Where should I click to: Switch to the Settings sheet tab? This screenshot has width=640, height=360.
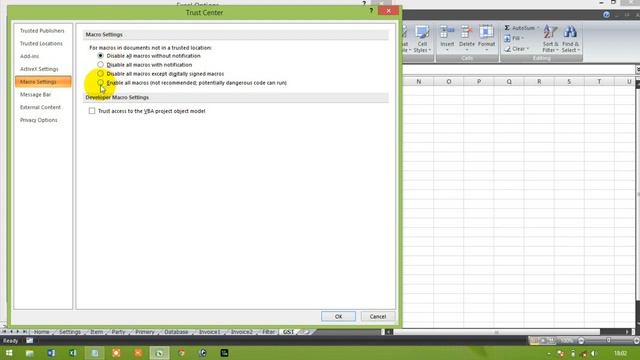pos(70,332)
